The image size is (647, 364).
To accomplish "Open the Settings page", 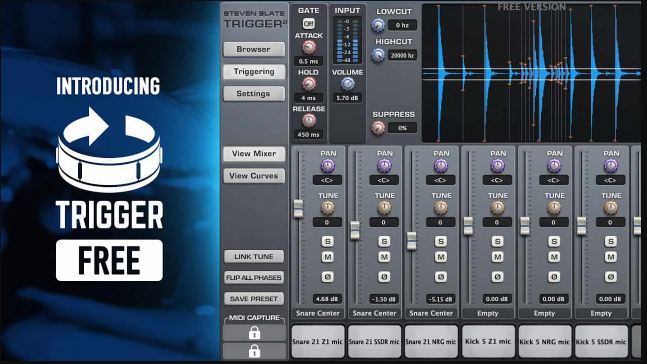I will 254,94.
